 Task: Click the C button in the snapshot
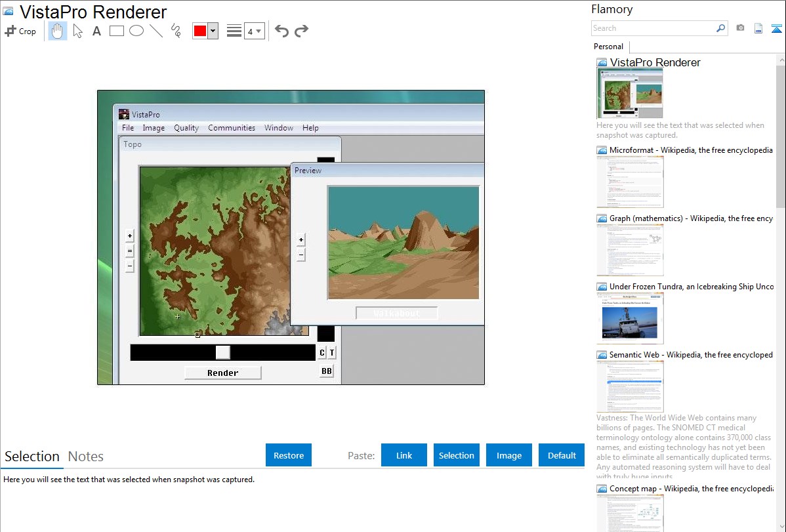tap(322, 352)
